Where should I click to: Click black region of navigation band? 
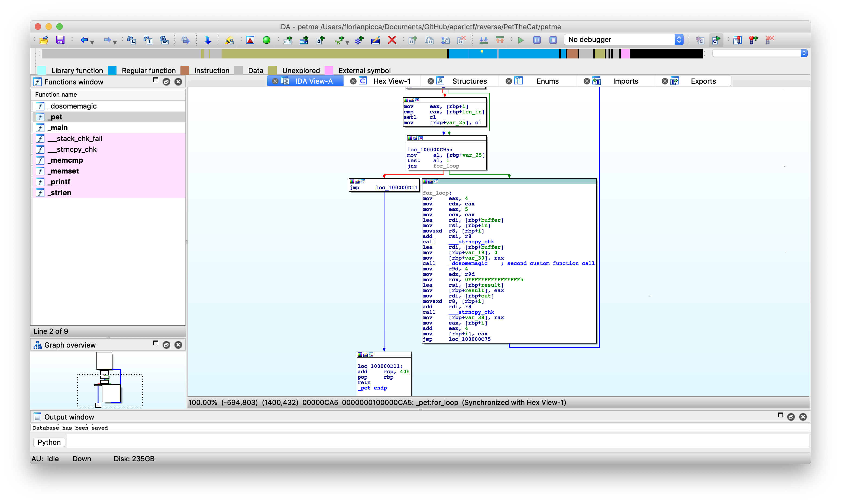pos(666,54)
